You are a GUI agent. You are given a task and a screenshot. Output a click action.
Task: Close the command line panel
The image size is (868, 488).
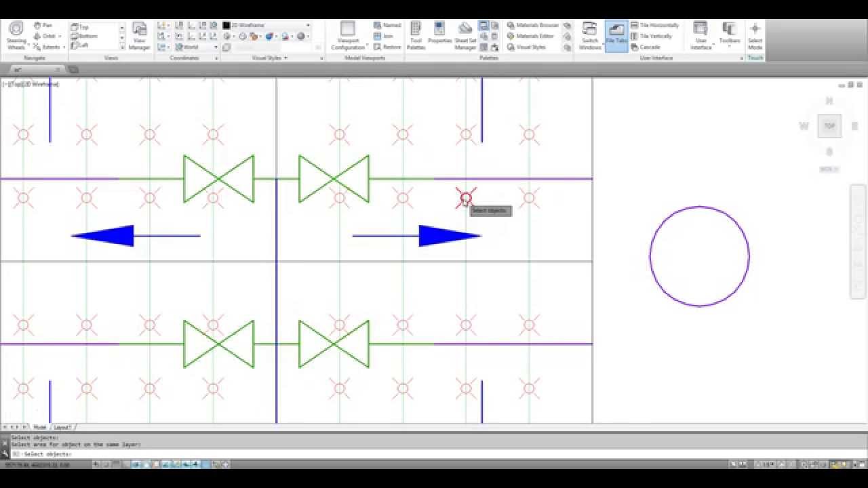[x=5, y=443]
